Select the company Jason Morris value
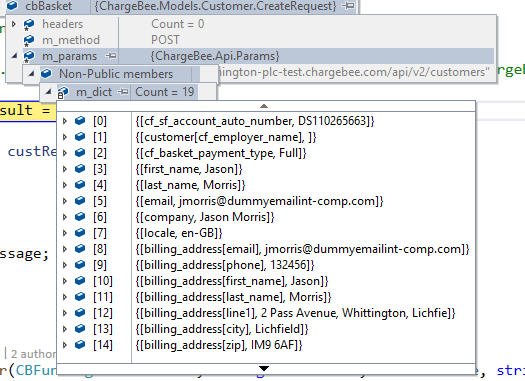This screenshot has height=381, width=525. point(205,217)
